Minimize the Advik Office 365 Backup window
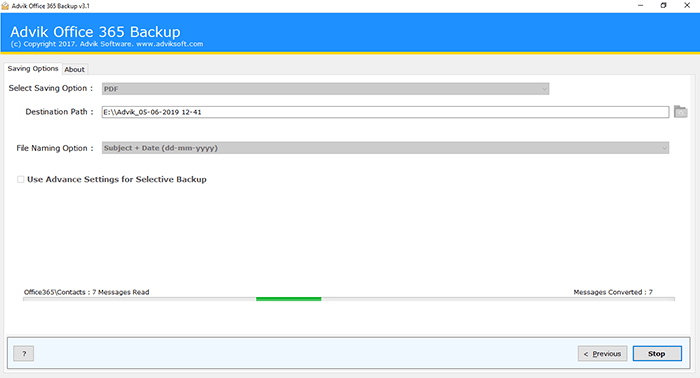 (x=640, y=5)
